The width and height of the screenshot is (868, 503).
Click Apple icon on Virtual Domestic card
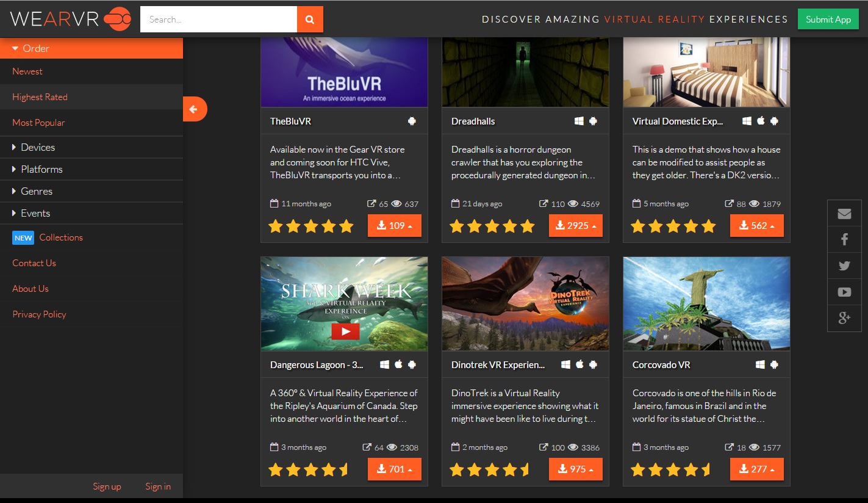[x=761, y=121]
